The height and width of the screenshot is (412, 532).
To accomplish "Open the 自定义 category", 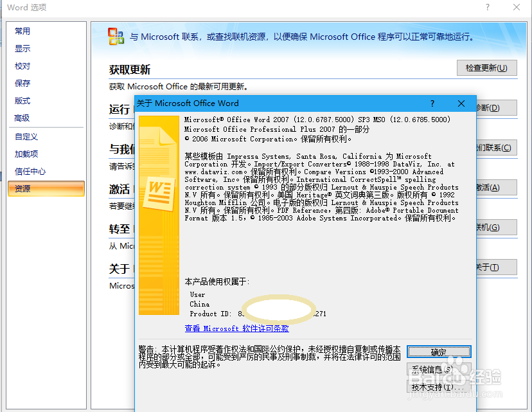I will tap(26, 137).
